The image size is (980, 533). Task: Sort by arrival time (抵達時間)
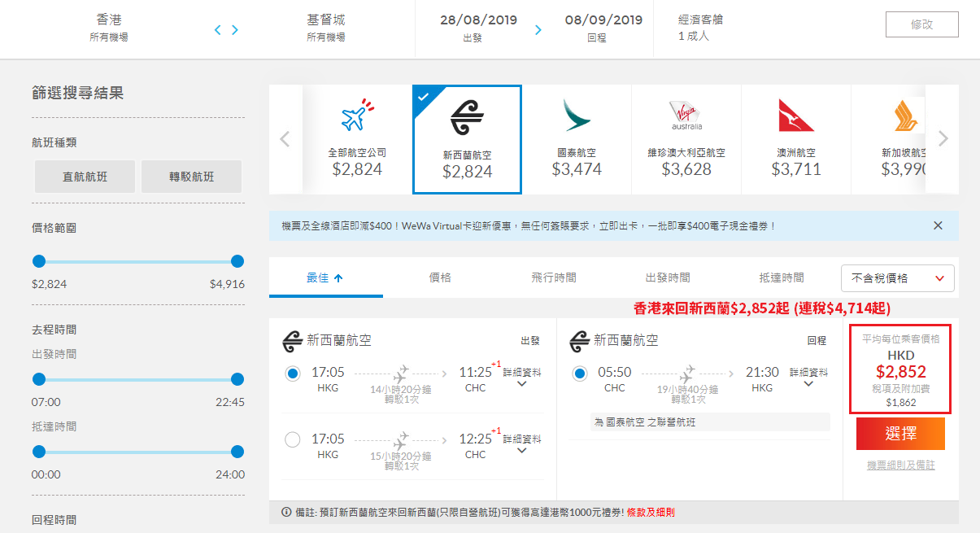click(782, 277)
